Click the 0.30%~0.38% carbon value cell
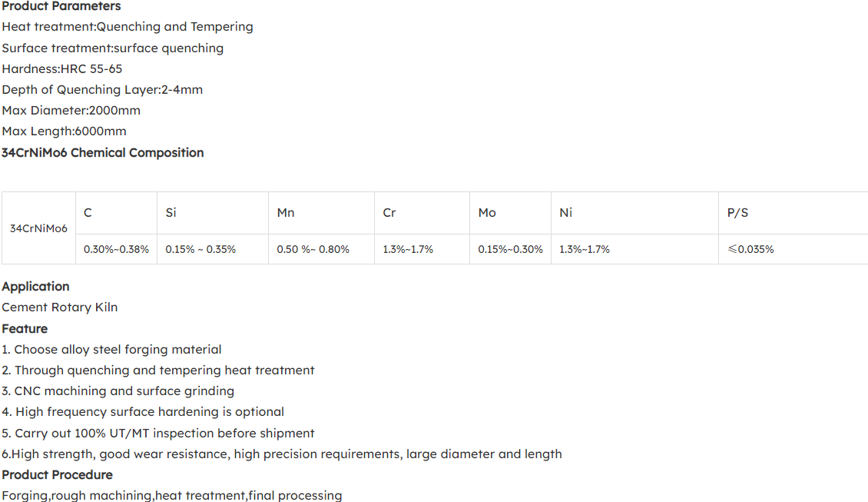The image size is (868, 502). click(x=116, y=249)
